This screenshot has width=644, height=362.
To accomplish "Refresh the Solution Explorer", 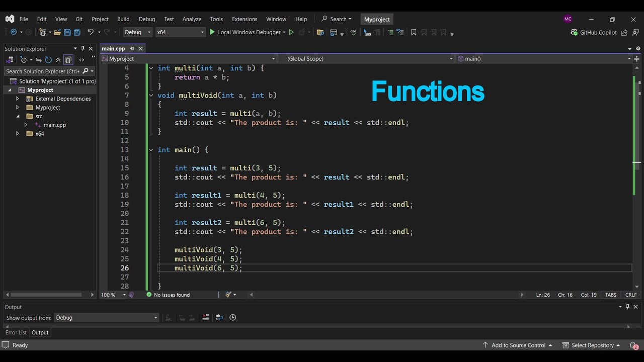I will tap(48, 60).
